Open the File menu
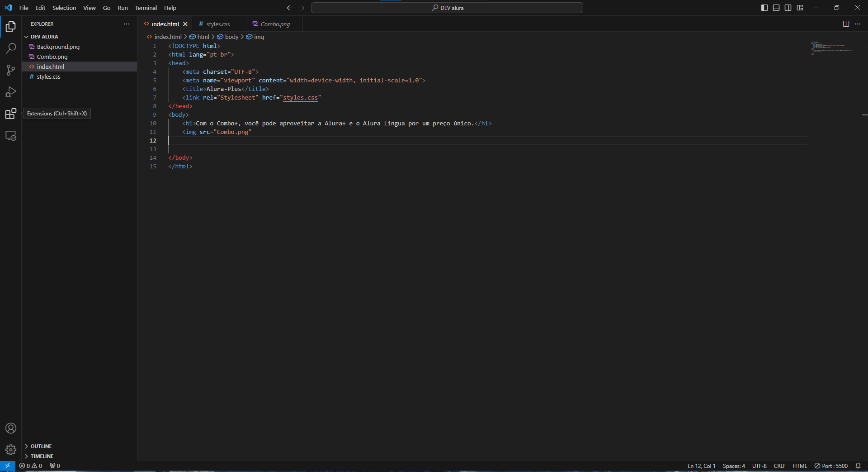868x472 pixels. (24, 8)
